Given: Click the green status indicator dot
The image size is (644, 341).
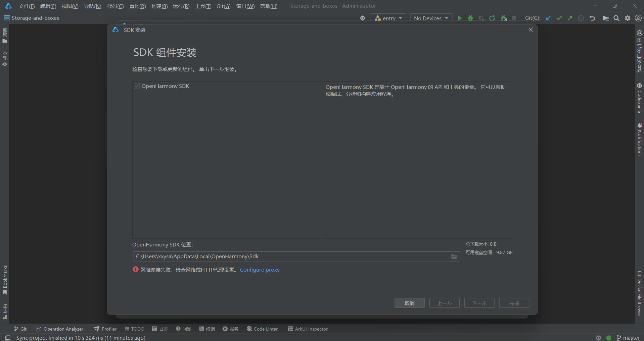Looking at the screenshot, I should [608, 338].
